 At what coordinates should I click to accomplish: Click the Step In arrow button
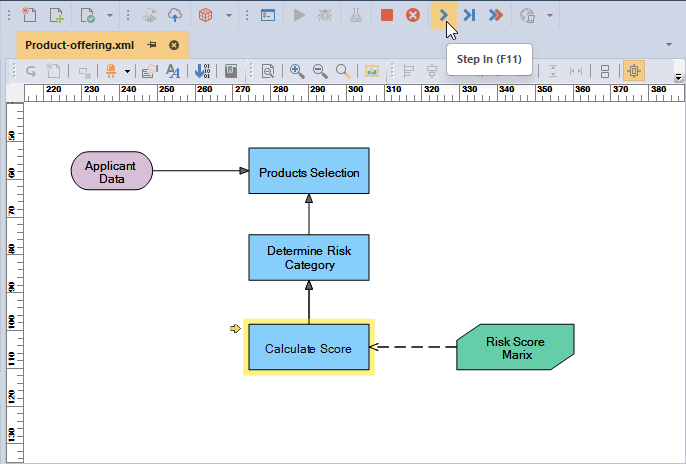(444, 15)
